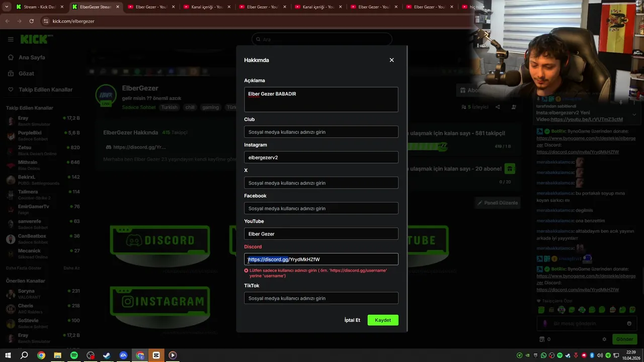Open Windows taskbar search icon
644x362 pixels.
coord(24,355)
